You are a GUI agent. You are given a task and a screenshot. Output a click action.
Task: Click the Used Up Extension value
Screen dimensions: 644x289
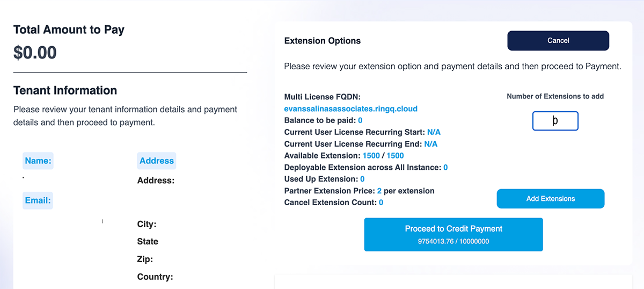[362, 179]
